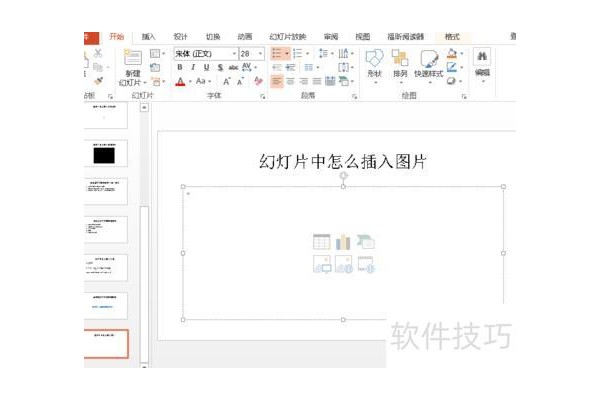600x400 pixels.
Task: Select slide thumbnail with black image
Action: [x=105, y=153]
